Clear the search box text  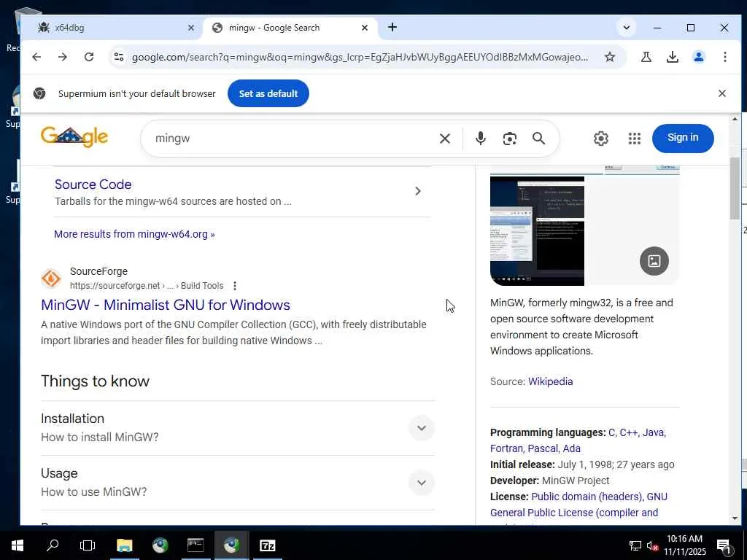coord(444,139)
